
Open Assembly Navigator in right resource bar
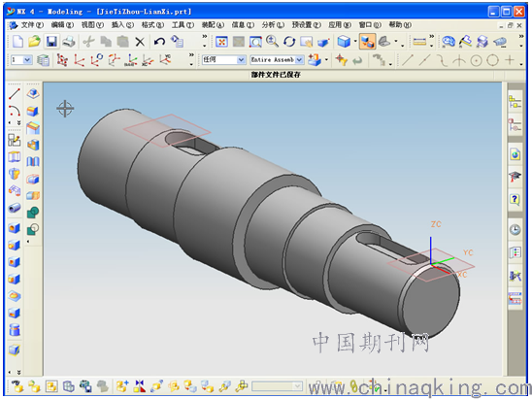515,101
